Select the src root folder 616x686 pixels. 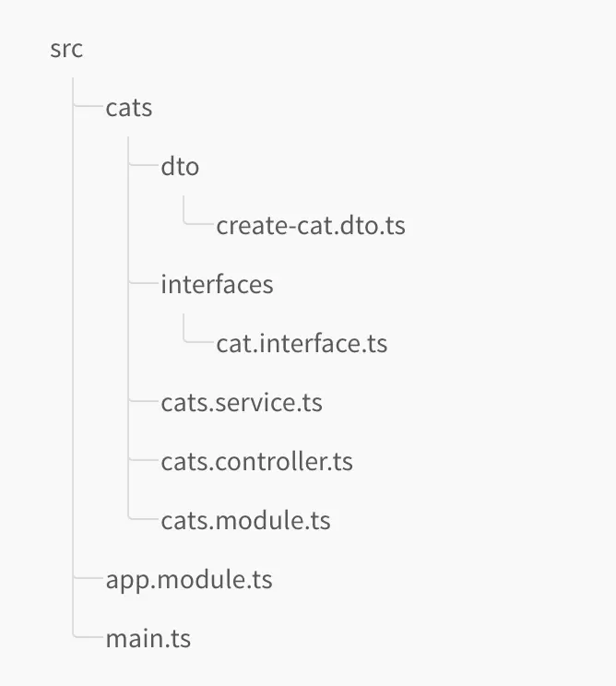(x=66, y=49)
